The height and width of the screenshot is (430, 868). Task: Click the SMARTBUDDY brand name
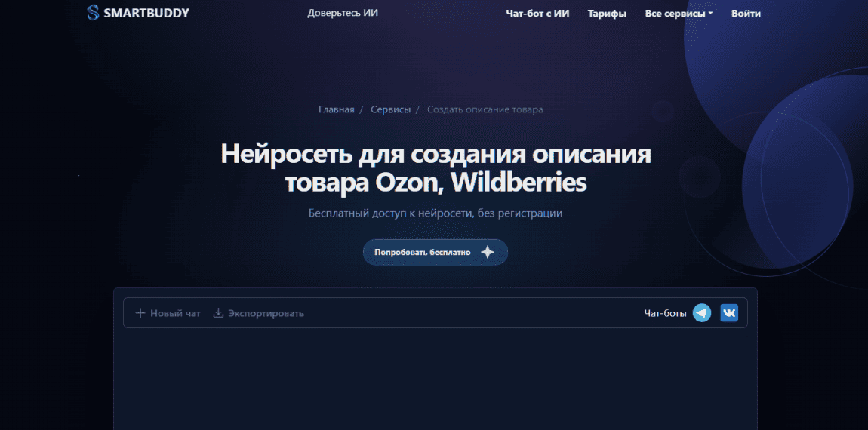tap(146, 13)
